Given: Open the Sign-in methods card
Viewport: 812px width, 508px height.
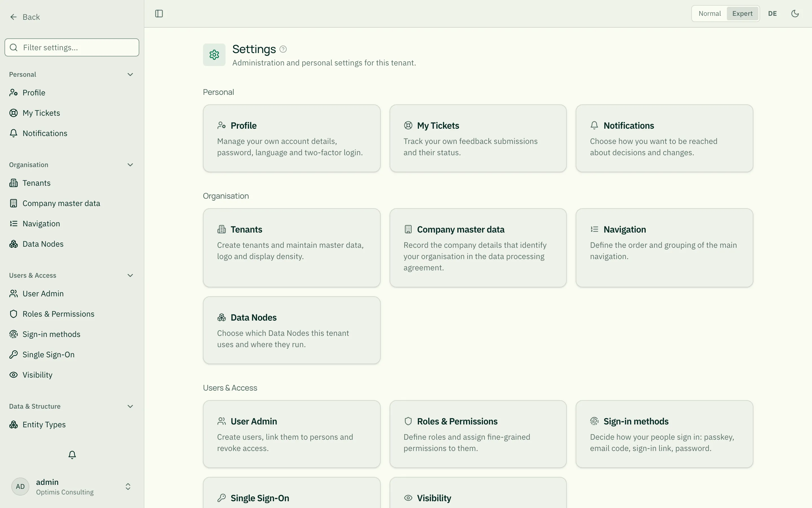Looking at the screenshot, I should [x=664, y=434].
